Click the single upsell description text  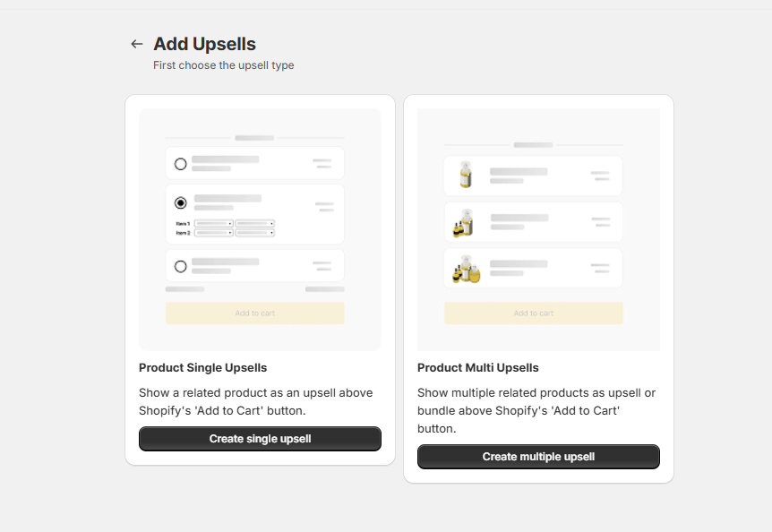pos(255,401)
